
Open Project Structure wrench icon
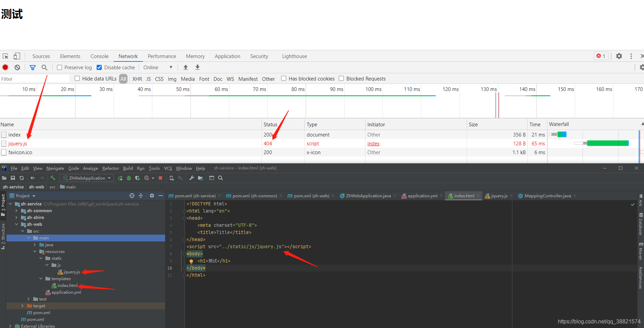tap(192, 178)
